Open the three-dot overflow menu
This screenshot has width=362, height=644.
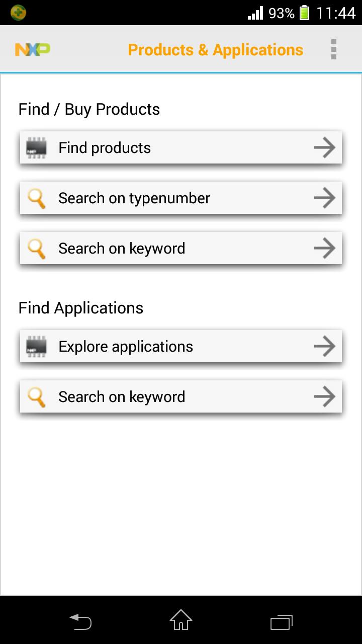point(334,49)
